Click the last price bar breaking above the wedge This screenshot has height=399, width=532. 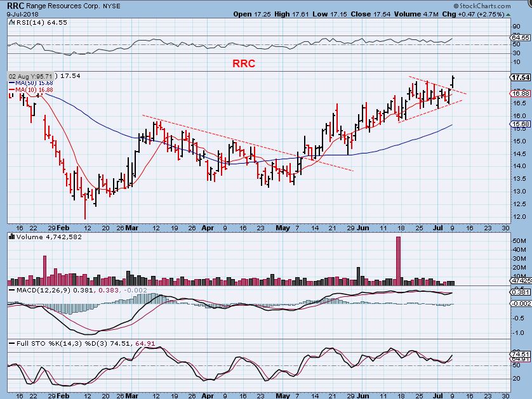point(453,82)
